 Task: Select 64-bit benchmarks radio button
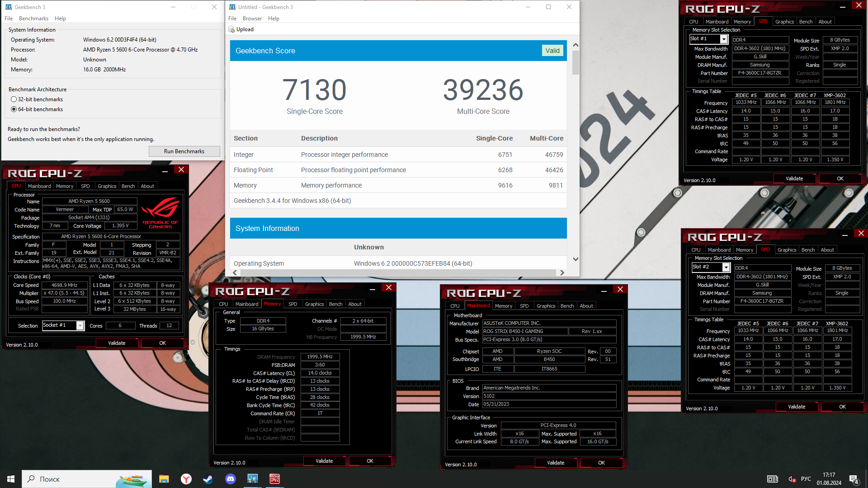pyautogui.click(x=14, y=109)
